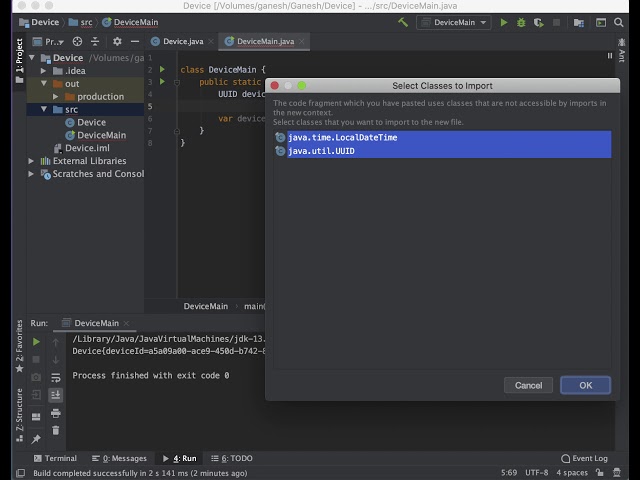This screenshot has height=480, width=640.
Task: Expand the production folder
Action: pos(56,96)
